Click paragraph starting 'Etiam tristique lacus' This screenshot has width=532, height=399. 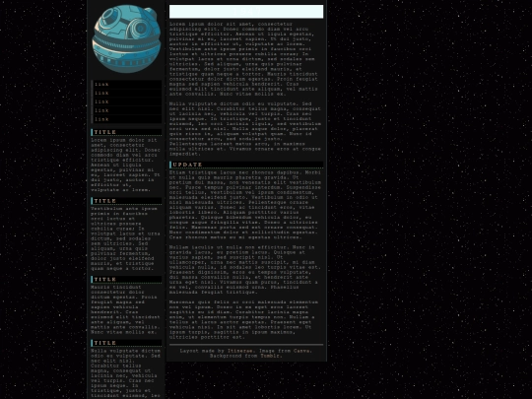[x=245, y=205]
